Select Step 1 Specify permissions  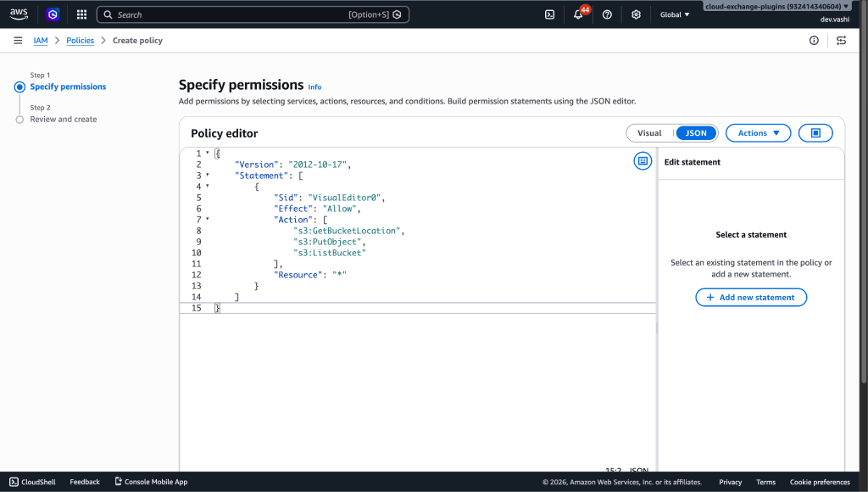click(x=68, y=87)
